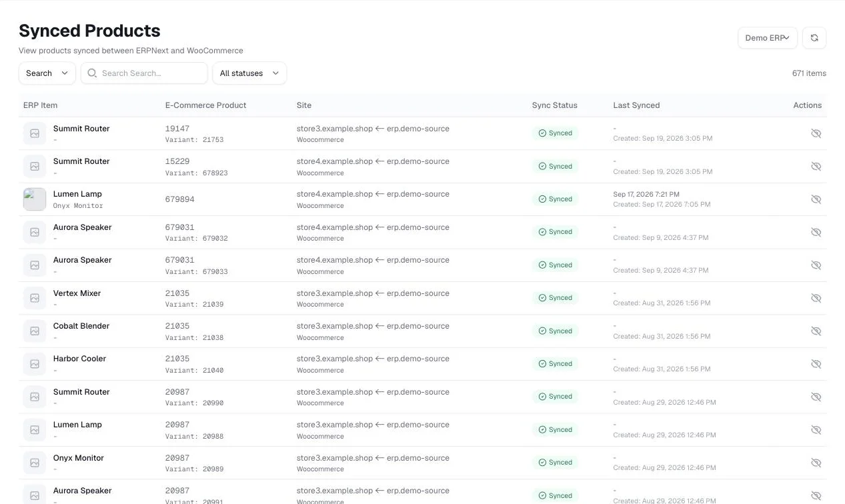Click the Synced Products page heading
845x504 pixels.
coord(89,31)
